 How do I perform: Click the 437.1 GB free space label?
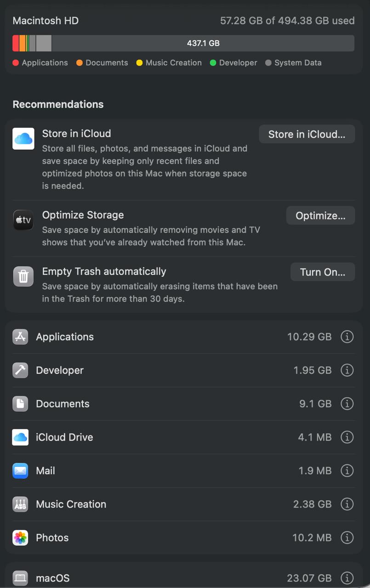tap(203, 43)
